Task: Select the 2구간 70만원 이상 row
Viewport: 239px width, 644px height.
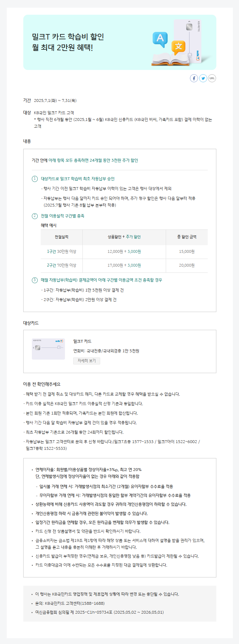Action: click(x=124, y=265)
